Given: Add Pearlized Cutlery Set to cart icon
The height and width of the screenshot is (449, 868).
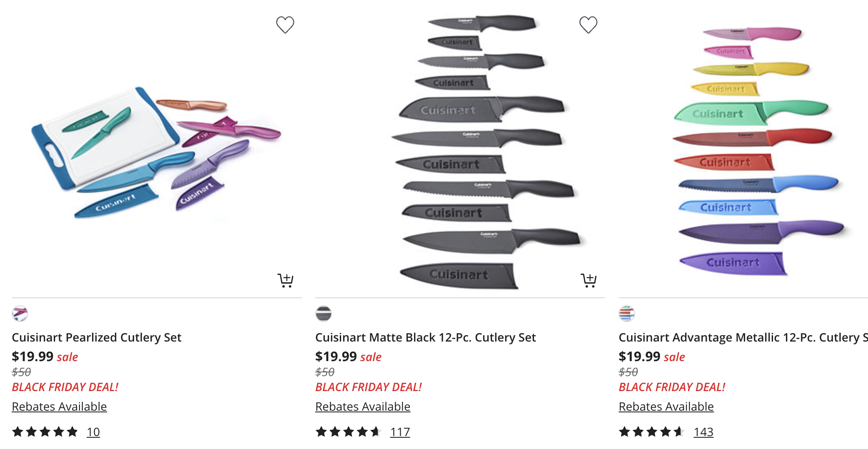Looking at the screenshot, I should pyautogui.click(x=285, y=280).
